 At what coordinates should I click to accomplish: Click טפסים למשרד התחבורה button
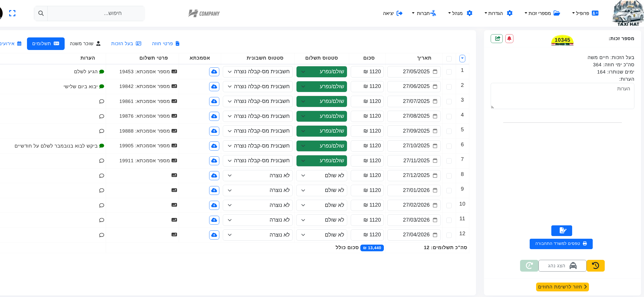561,244
